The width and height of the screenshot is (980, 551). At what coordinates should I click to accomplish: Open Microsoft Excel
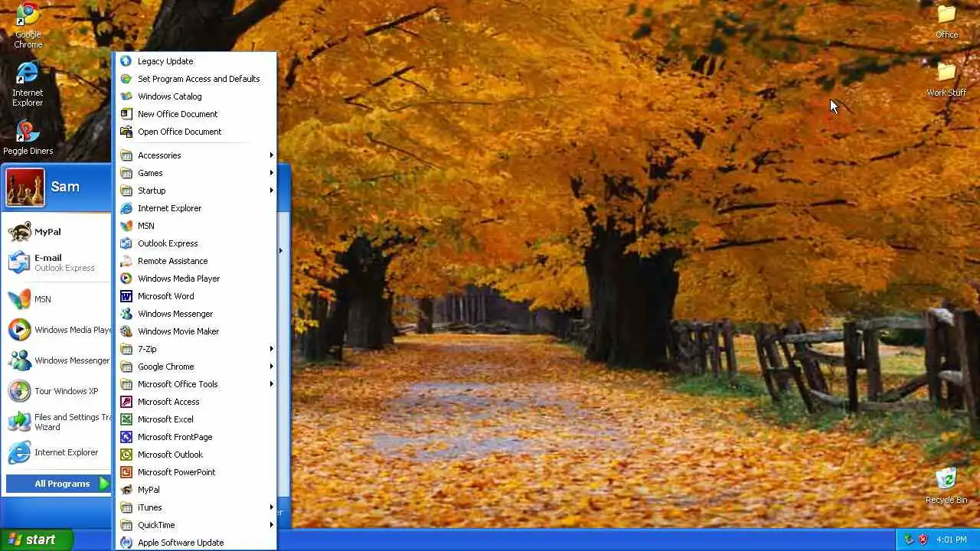195,419
